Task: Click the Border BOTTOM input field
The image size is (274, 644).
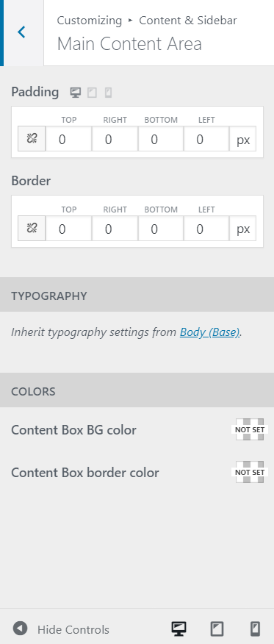Action: [161, 228]
